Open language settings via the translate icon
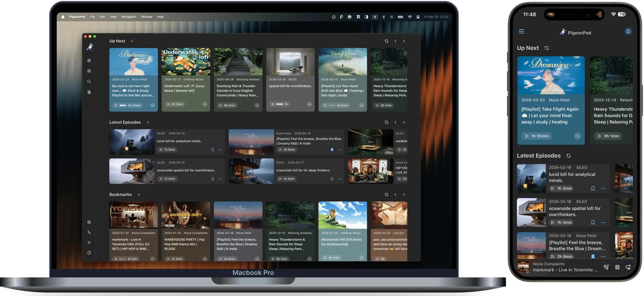Viewport: 644px width, 296px height. (x=89, y=232)
